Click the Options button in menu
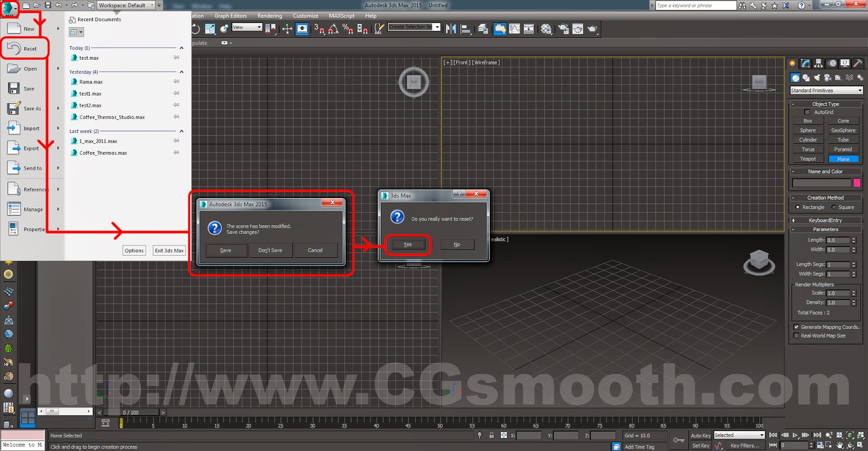Screen dimensions: 868x451 point(134,251)
